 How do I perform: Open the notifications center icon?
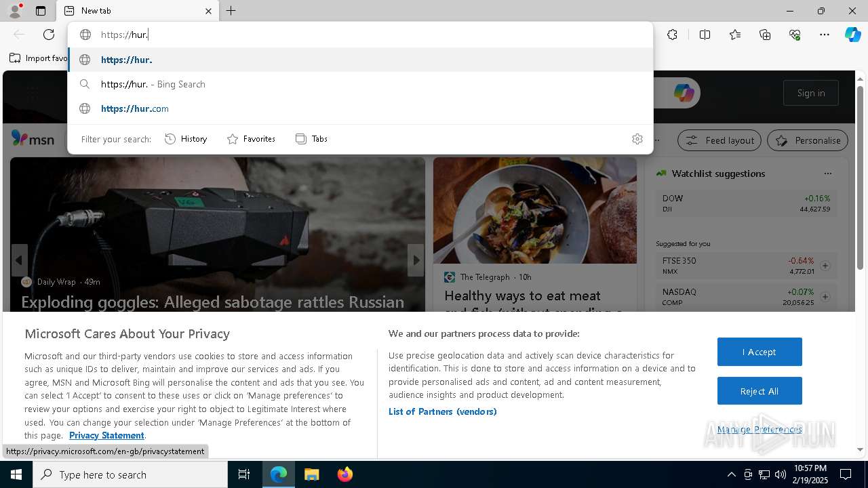[846, 474]
